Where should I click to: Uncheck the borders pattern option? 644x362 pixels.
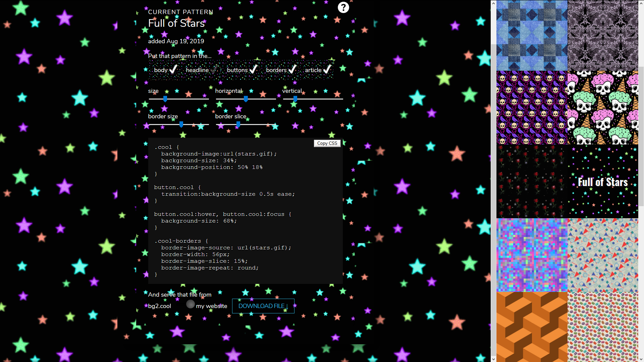(x=292, y=70)
